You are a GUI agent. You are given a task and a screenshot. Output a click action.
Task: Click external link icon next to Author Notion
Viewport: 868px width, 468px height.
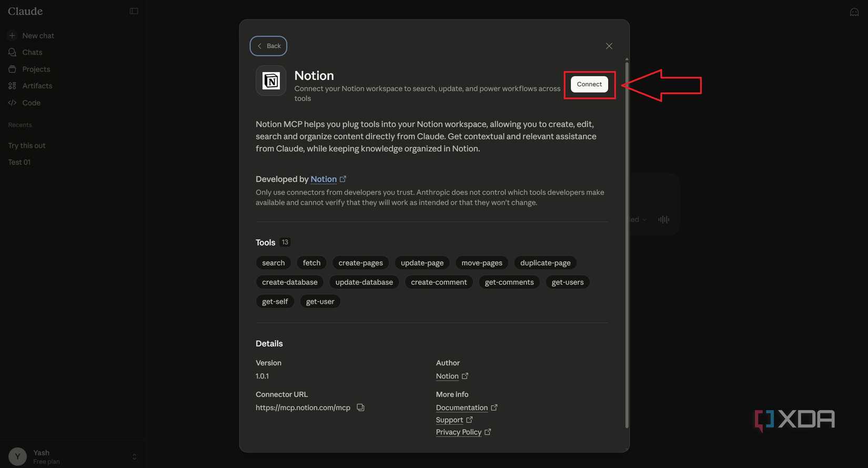click(465, 376)
